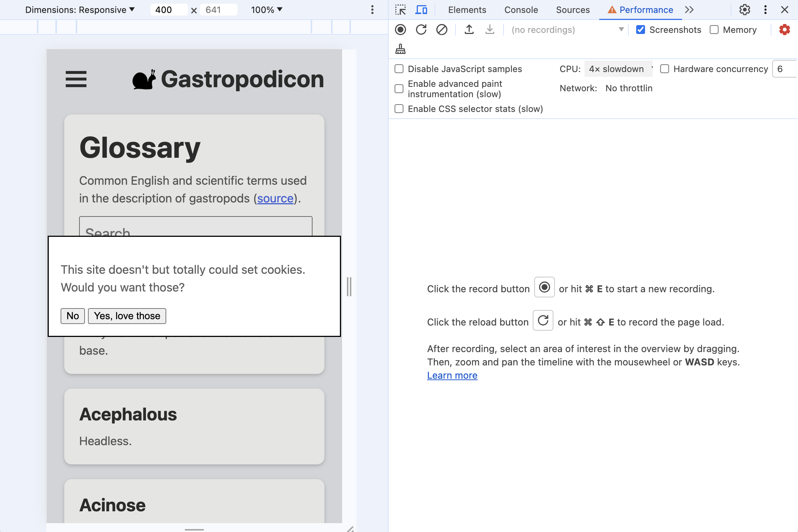
Task: Click the record button to start recording
Action: 401,29
